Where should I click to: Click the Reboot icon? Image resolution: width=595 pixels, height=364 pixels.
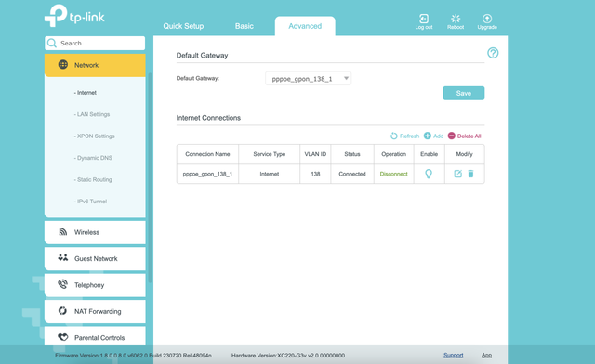coord(456,19)
